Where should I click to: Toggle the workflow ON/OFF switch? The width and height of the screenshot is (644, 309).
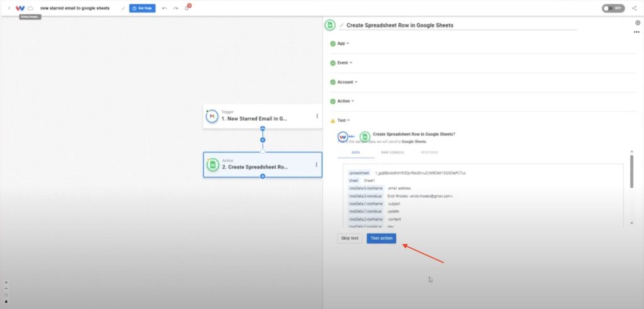(613, 8)
